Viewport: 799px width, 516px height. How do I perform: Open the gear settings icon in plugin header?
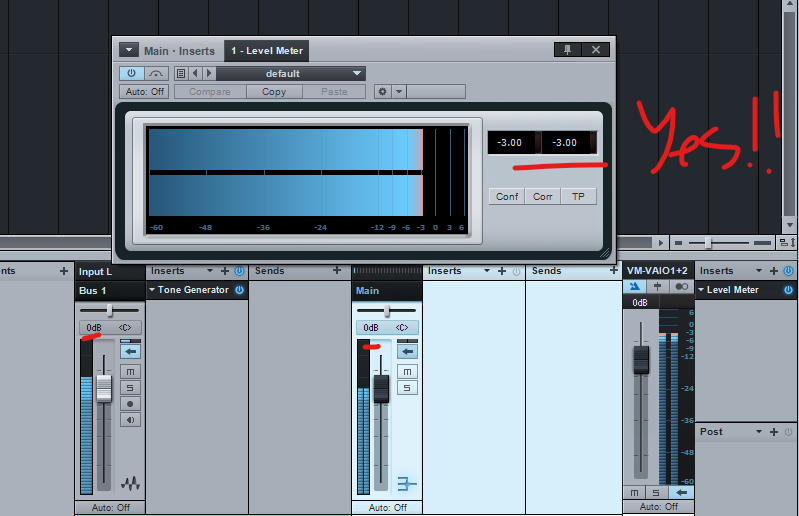[383, 92]
